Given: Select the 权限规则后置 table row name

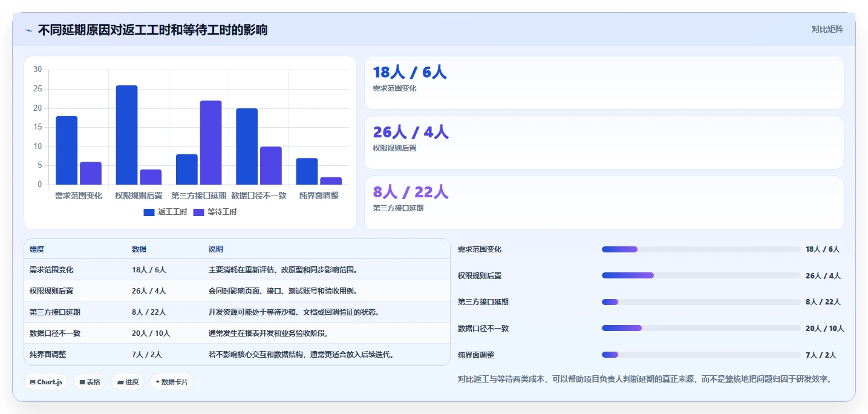Looking at the screenshot, I should (51, 291).
